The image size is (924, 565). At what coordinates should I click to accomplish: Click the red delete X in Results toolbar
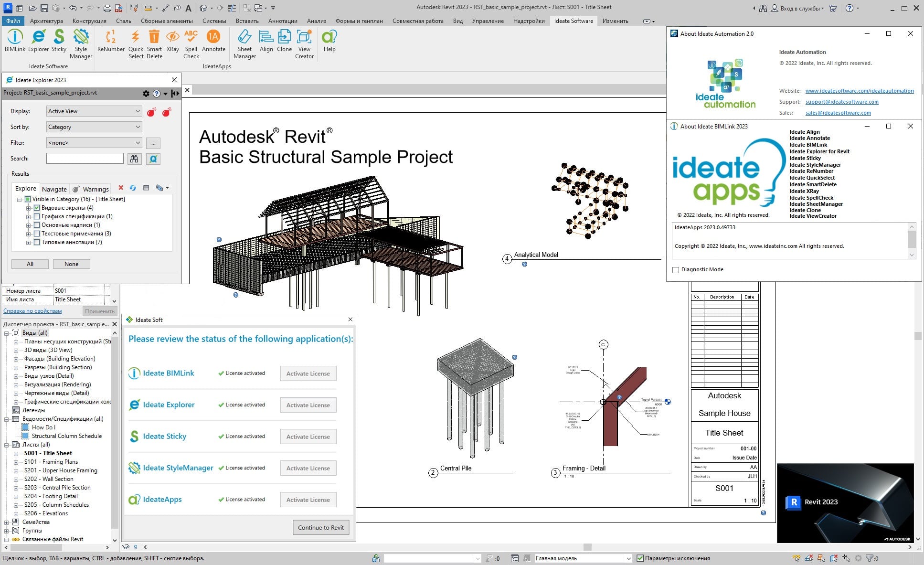coord(121,188)
